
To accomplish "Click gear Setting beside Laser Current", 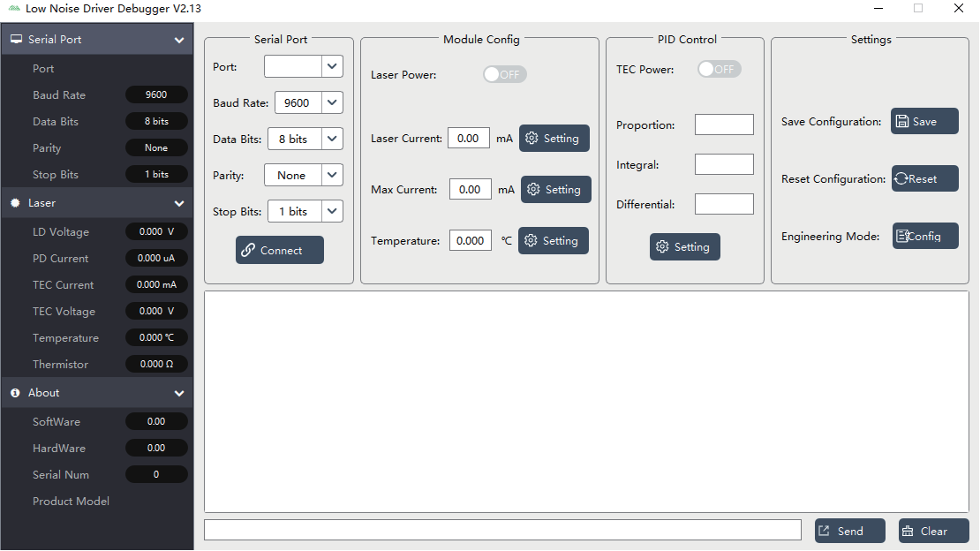I will point(554,139).
